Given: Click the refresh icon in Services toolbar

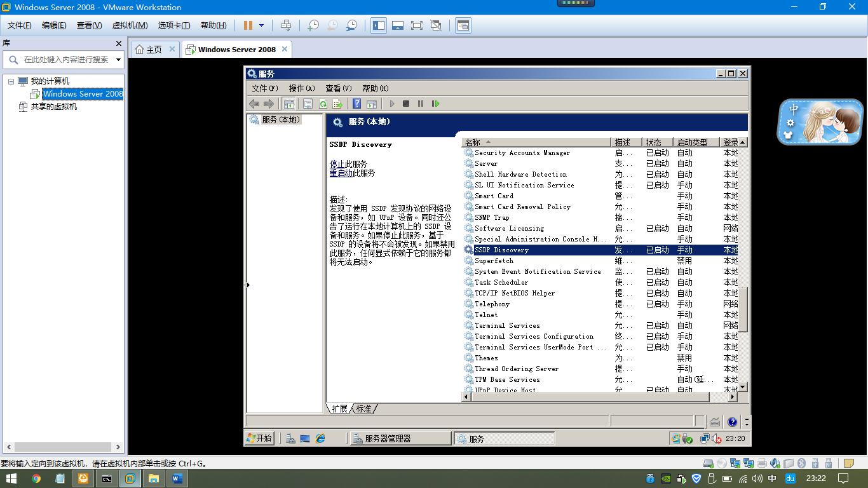Looking at the screenshot, I should [323, 104].
